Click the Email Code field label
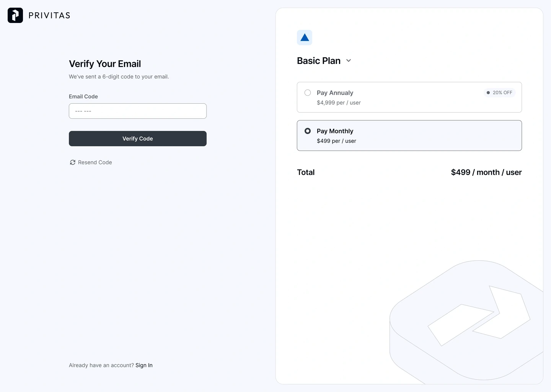This screenshot has height=392, width=551. click(83, 96)
